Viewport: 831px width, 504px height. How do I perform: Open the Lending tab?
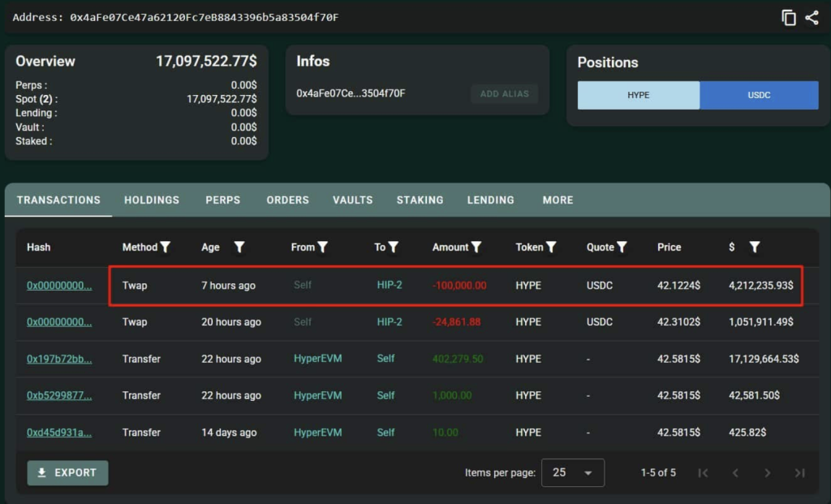(x=491, y=200)
